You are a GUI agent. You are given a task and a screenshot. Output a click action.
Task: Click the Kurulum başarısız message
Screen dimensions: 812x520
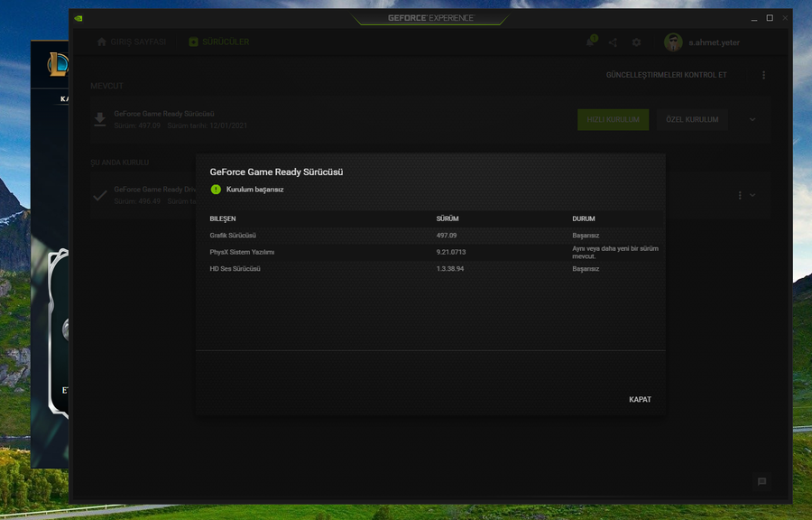point(254,190)
